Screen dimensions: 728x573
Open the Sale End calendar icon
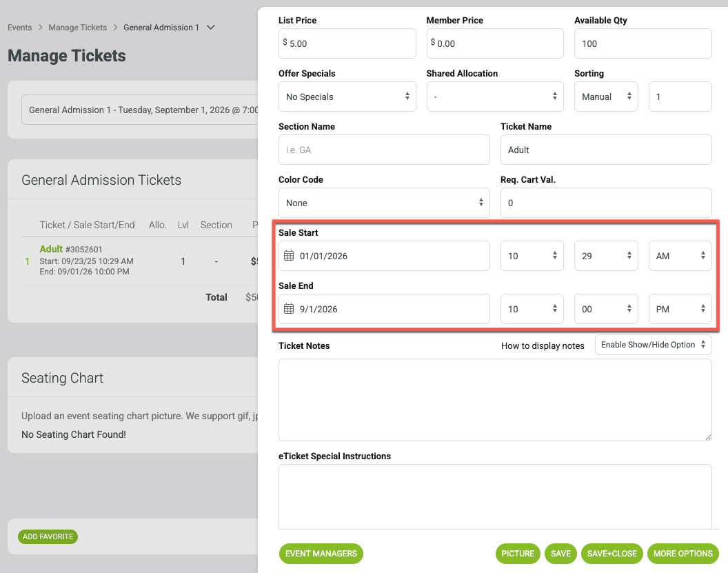coord(289,309)
